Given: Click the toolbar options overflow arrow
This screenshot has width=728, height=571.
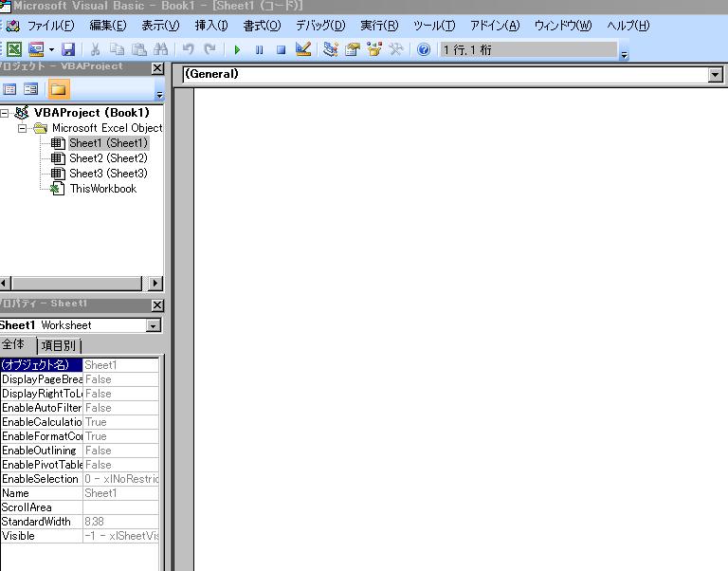Looking at the screenshot, I should [624, 55].
